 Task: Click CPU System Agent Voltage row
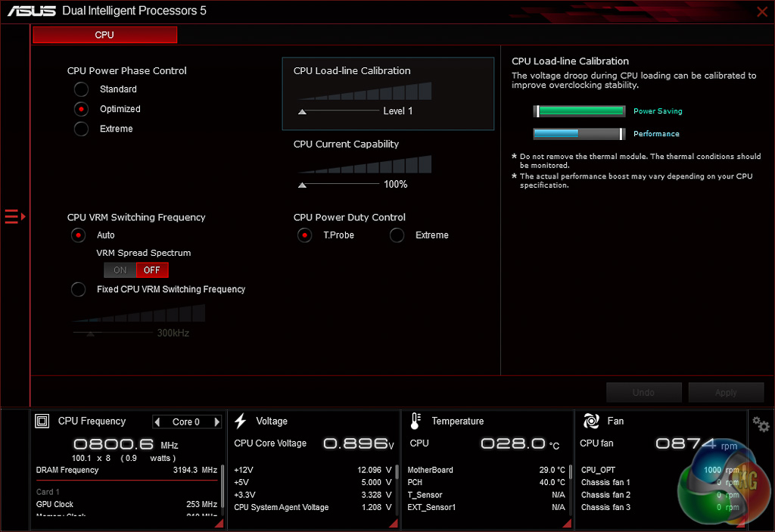pyautogui.click(x=313, y=507)
